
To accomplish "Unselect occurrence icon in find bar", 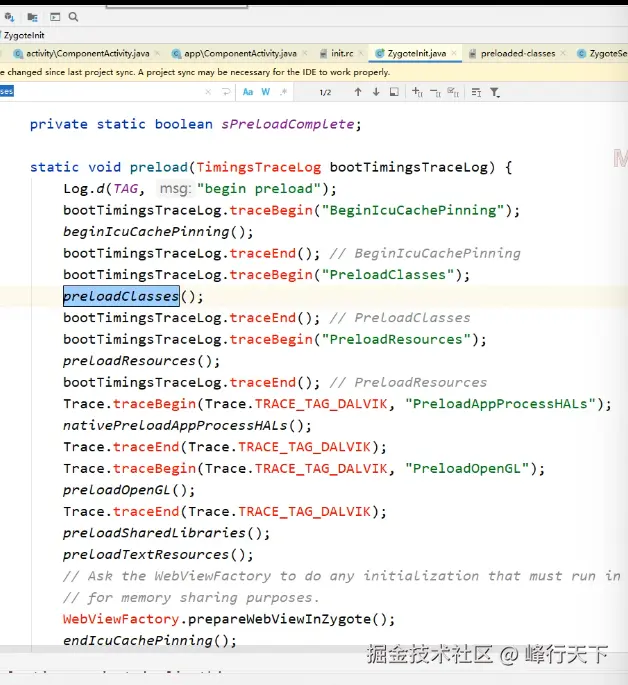I will pyautogui.click(x=435, y=92).
